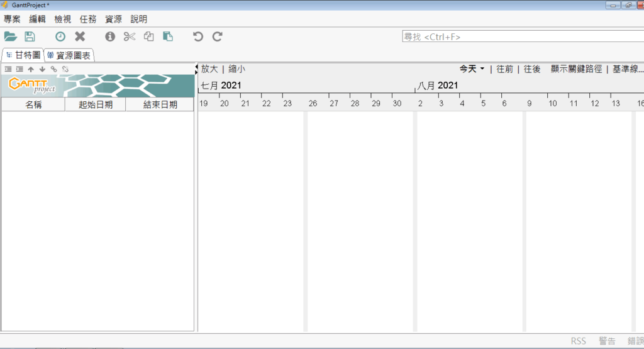
Task: Switch to the 資源圖表 tab
Action: (69, 55)
